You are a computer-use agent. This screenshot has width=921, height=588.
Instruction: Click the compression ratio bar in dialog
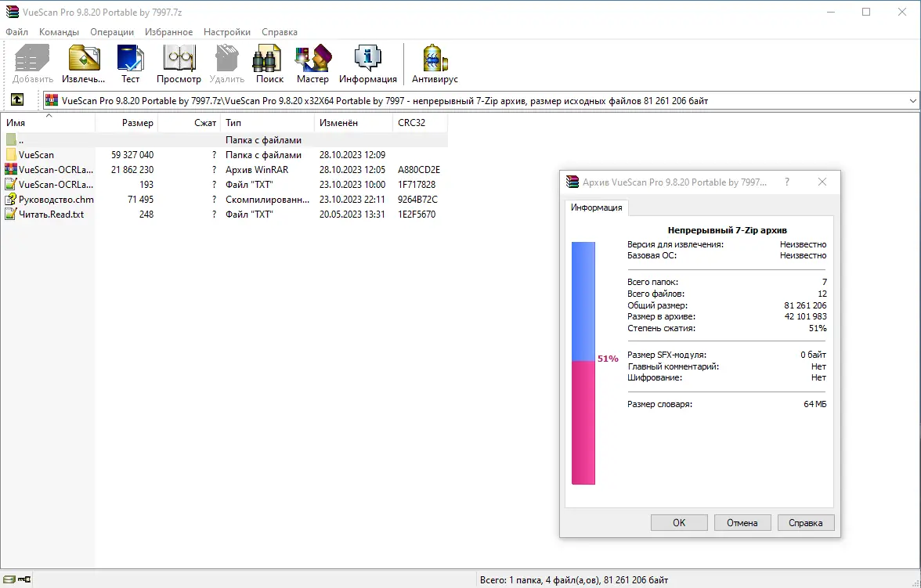[x=583, y=363]
